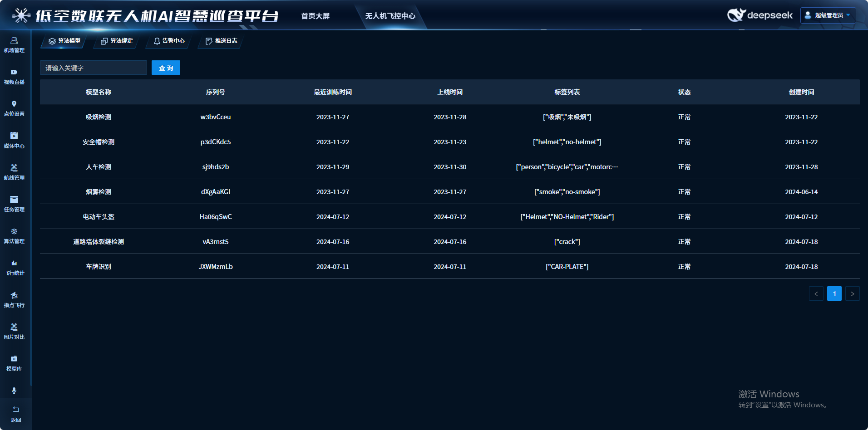The width and height of the screenshot is (868, 430).
Task: Open 飞行统计 chart icon
Action: [x=14, y=263]
